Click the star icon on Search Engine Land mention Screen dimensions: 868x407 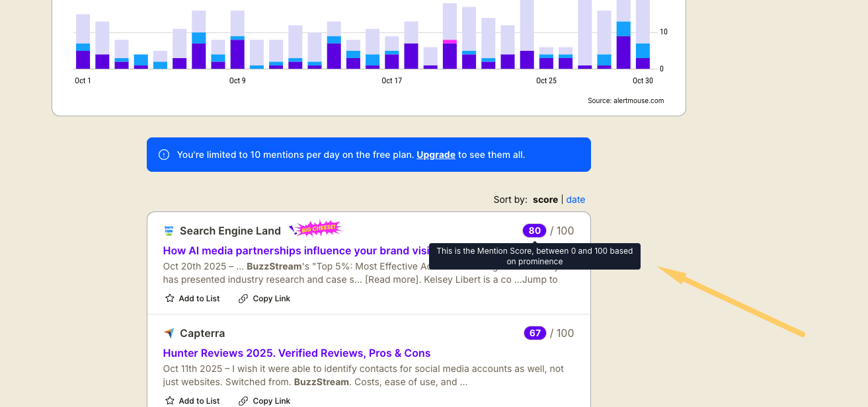170,299
